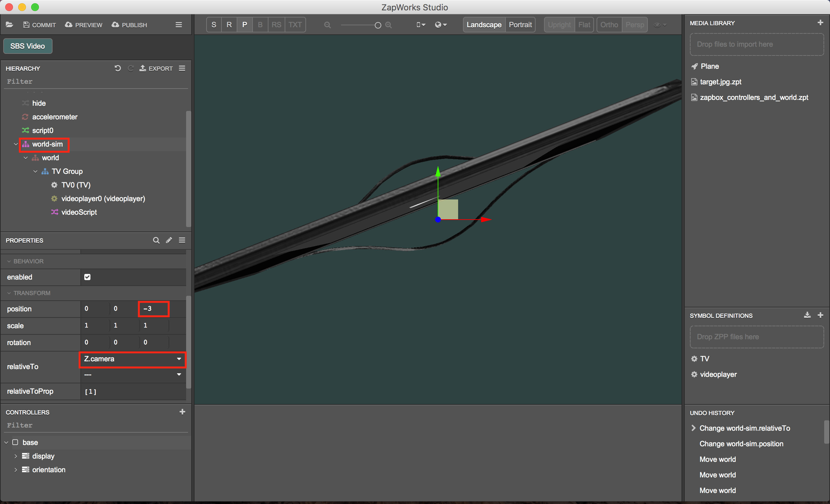Click the Media Library plus icon
Image resolution: width=830 pixels, height=504 pixels.
(x=820, y=23)
